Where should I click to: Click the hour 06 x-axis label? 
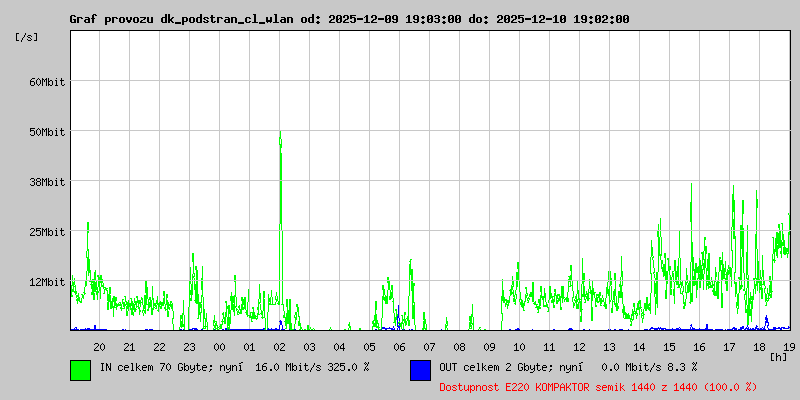click(399, 347)
